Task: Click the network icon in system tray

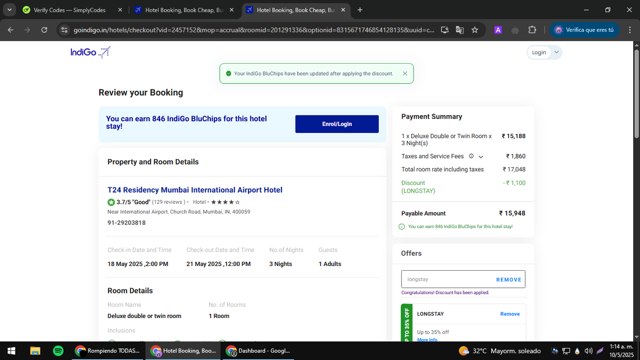Action: pos(566,351)
